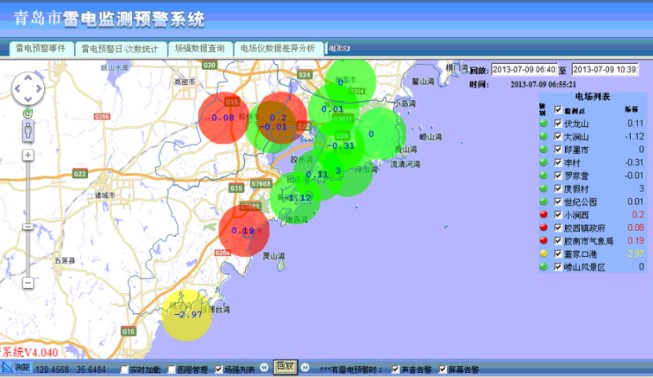Image resolution: width=653 pixels, height=378 pixels.
Task: Toggle the 图层管理 checkbox
Action: 172,369
